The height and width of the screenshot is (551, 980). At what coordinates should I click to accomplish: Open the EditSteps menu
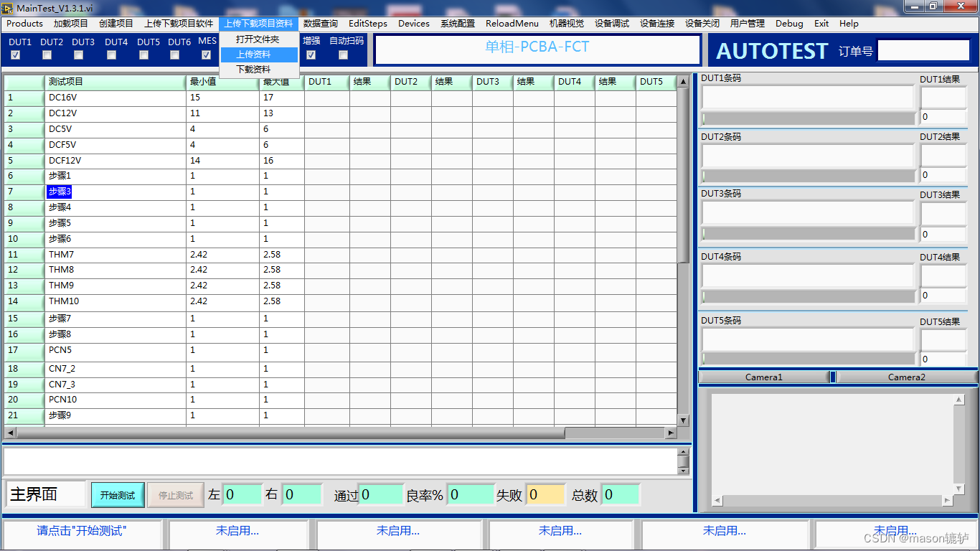click(x=368, y=24)
